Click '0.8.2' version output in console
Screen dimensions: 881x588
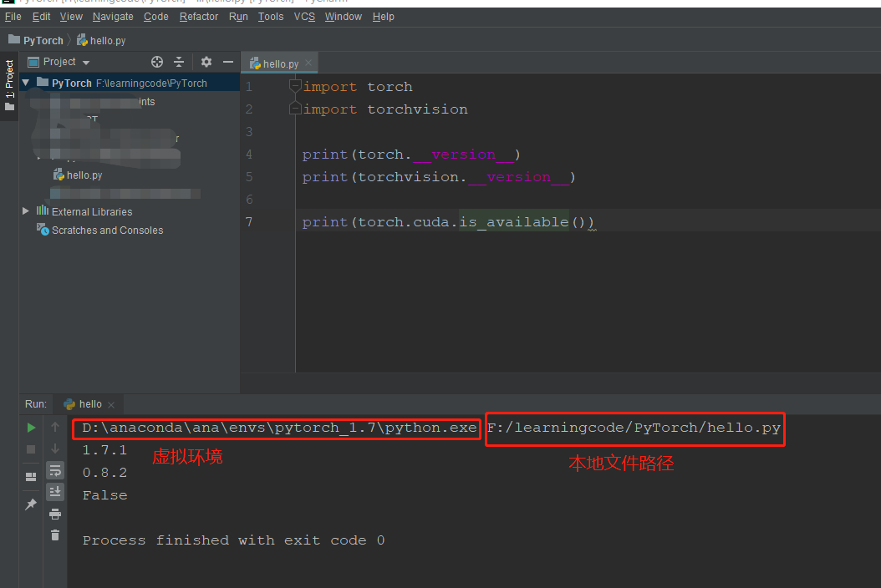(x=104, y=473)
